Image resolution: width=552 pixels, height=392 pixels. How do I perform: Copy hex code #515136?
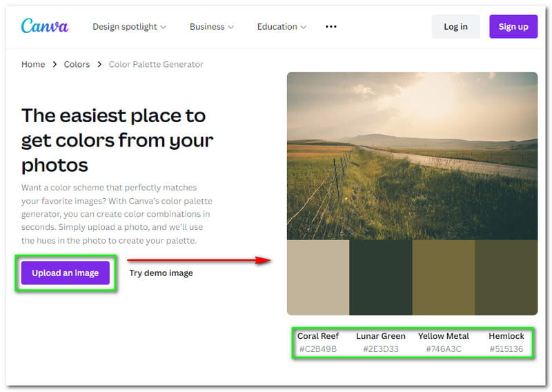pos(506,349)
